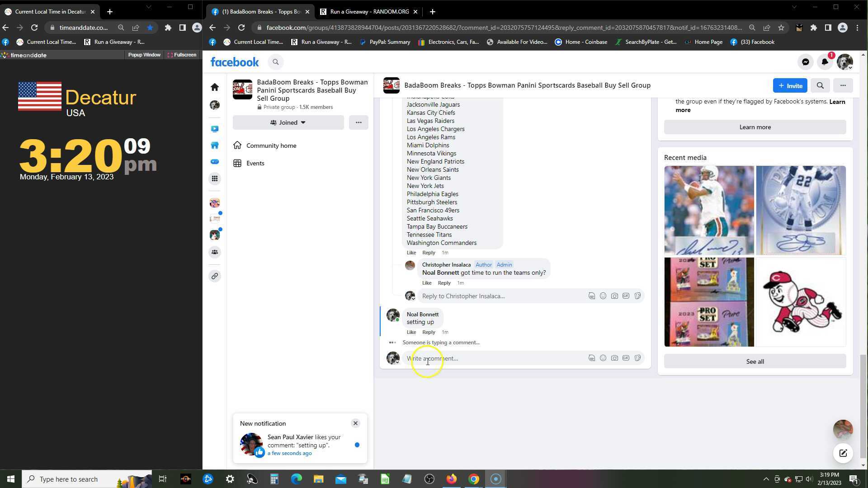Open Marketplace icon in left sidebar
The image size is (868, 488).
(215, 145)
